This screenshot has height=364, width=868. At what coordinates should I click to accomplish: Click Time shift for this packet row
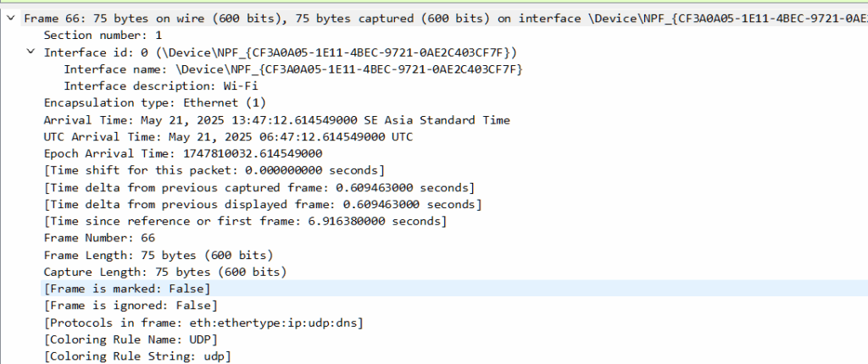214,170
